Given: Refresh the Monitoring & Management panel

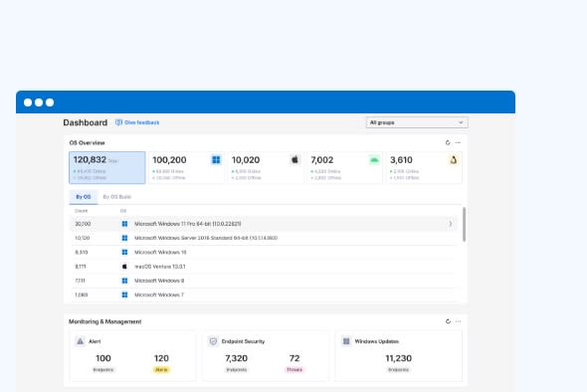Looking at the screenshot, I should [x=448, y=321].
